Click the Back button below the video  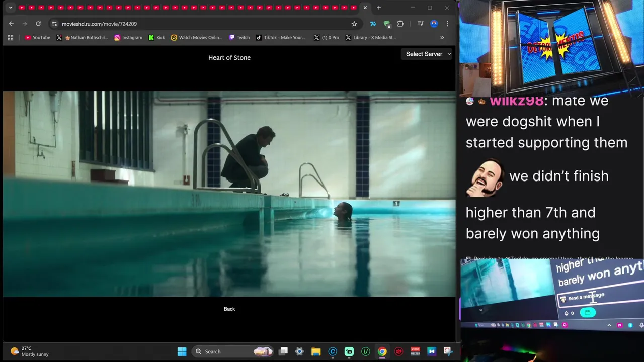pos(229,309)
